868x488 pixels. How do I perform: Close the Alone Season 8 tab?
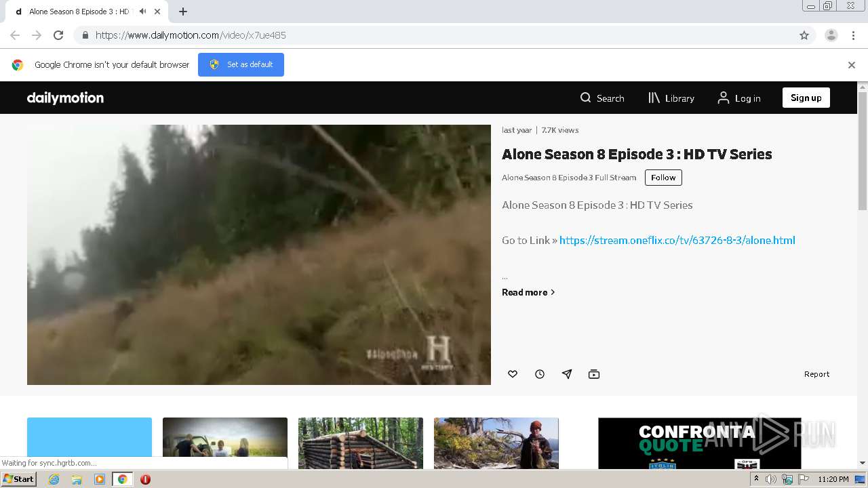[x=157, y=12]
